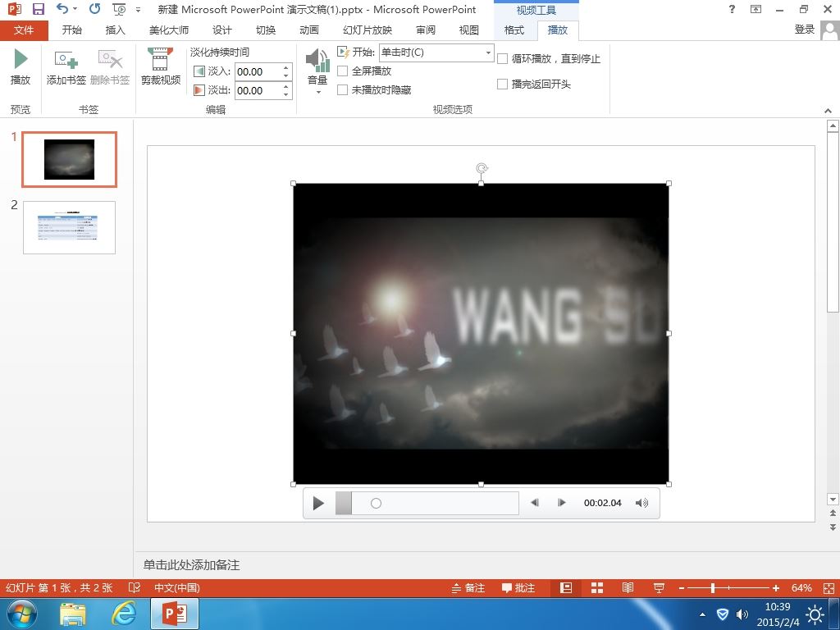The height and width of the screenshot is (630, 840).
Task: Click the Save icon in quick access toolbar
Action: pyautogui.click(x=38, y=9)
